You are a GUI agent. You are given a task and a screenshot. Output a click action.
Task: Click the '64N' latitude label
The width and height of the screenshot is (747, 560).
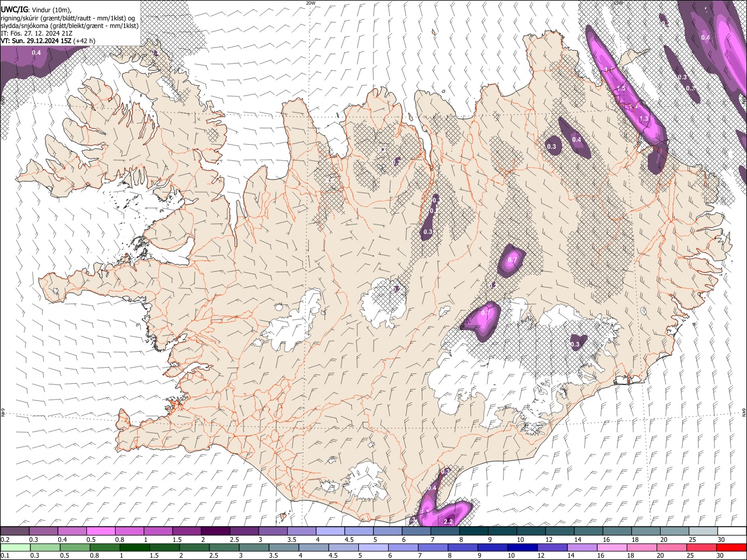744,412
